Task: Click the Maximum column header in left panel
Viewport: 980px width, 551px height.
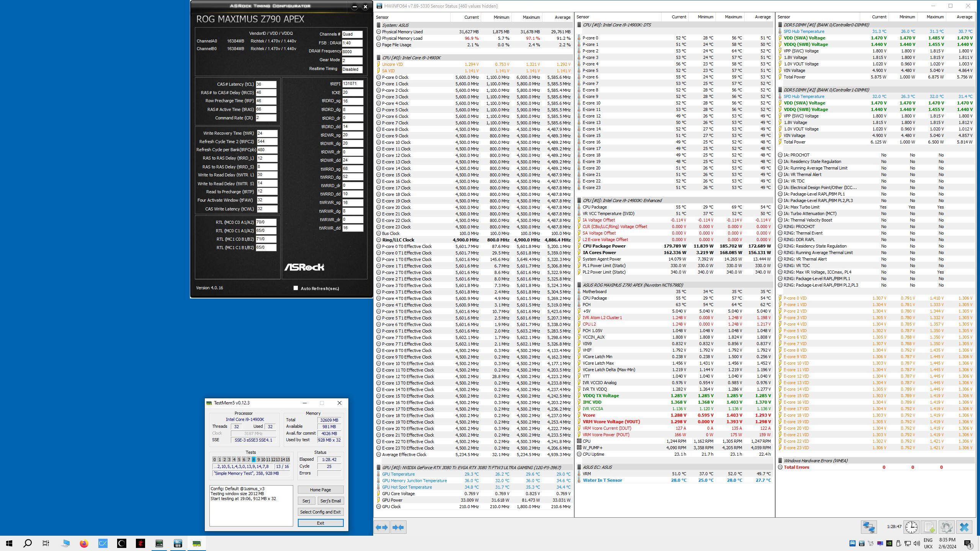Action: tap(531, 17)
